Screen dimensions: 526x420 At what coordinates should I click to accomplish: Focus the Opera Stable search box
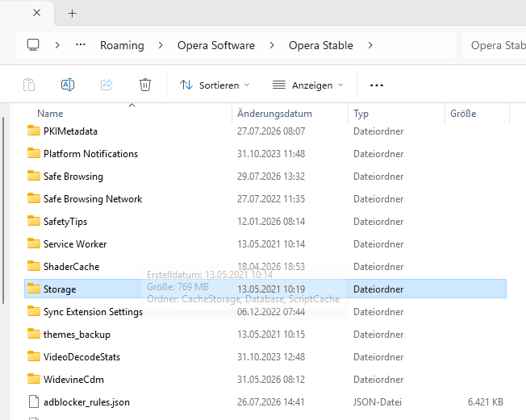[494, 45]
